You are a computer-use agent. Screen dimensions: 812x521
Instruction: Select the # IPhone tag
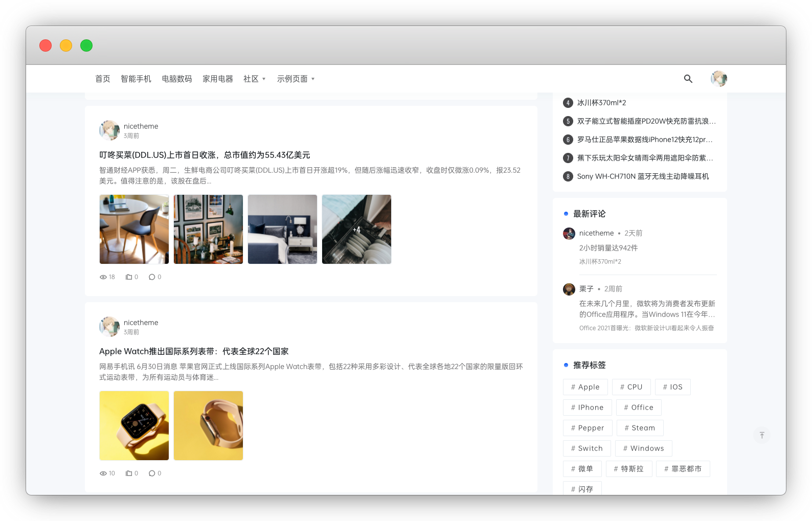588,407
